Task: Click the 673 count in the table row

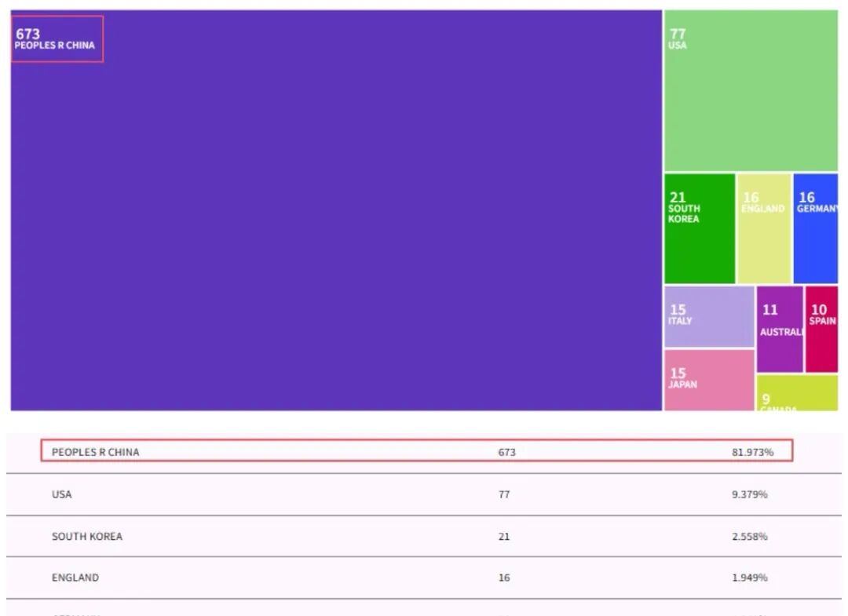Action: pos(506,452)
